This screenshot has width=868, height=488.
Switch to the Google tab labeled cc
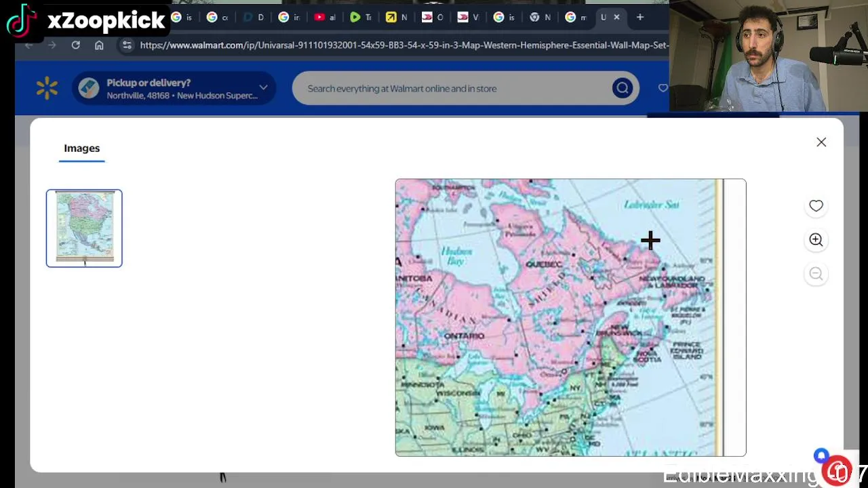coord(217,17)
